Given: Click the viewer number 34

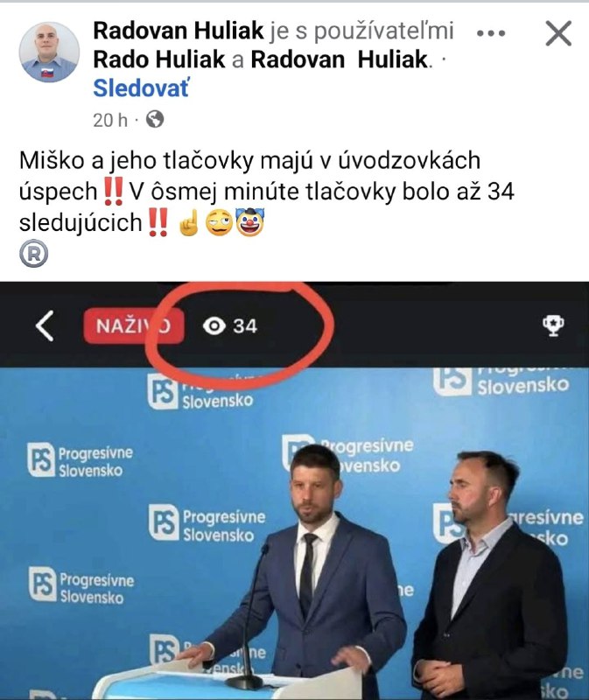Looking at the screenshot, I should (245, 325).
